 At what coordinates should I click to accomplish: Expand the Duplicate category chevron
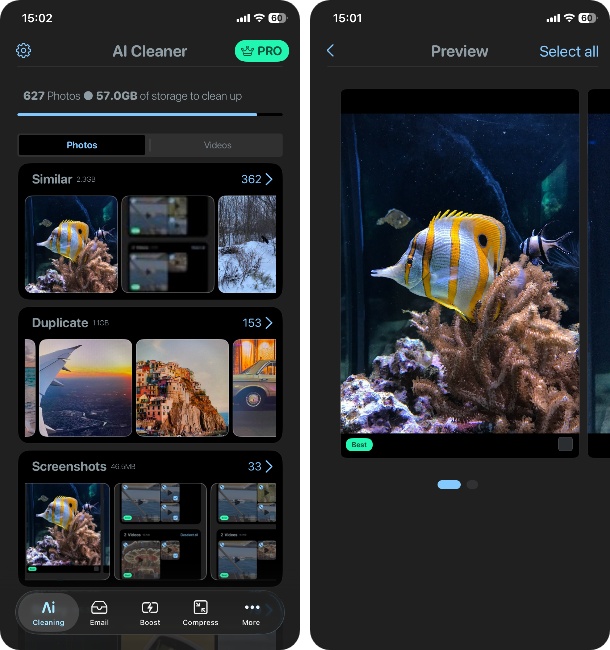click(269, 323)
